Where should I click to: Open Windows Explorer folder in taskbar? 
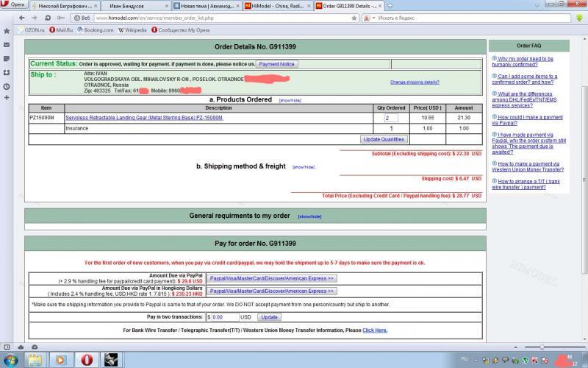coord(34,360)
